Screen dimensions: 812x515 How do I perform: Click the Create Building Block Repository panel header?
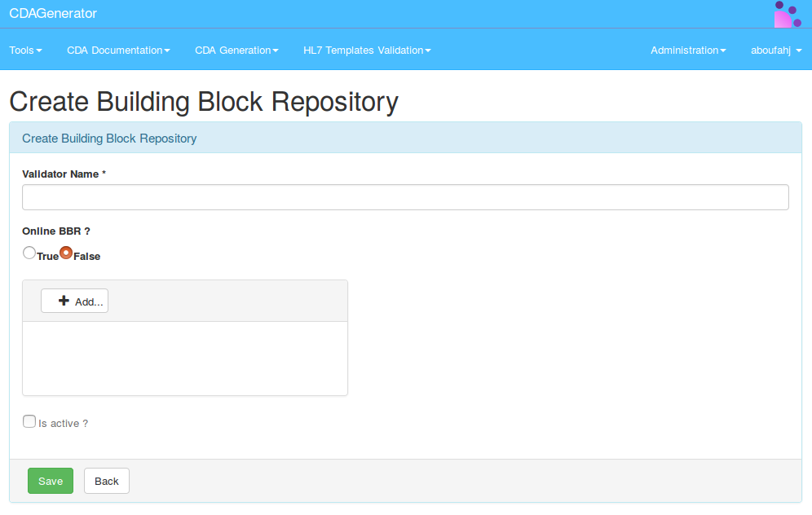click(x=109, y=139)
